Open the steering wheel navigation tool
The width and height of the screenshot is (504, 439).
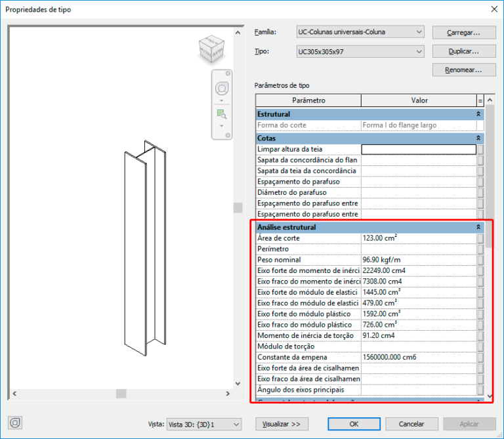pyautogui.click(x=222, y=89)
